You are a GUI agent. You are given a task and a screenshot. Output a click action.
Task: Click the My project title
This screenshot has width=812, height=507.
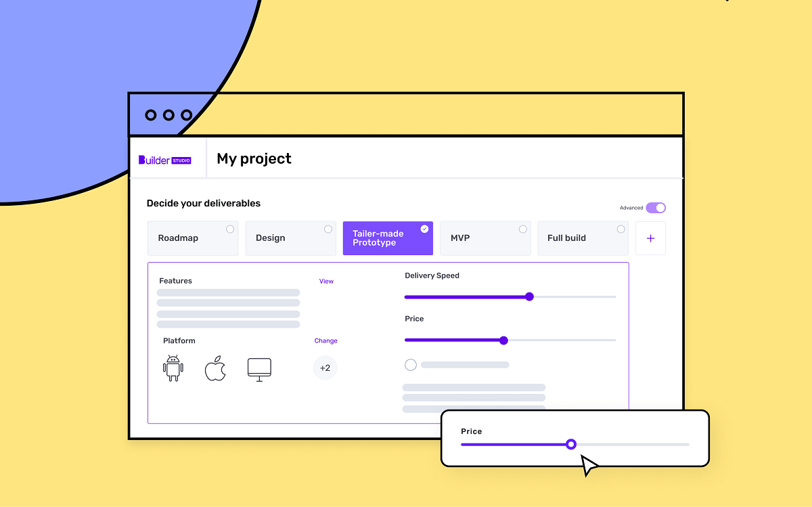pos(254,158)
